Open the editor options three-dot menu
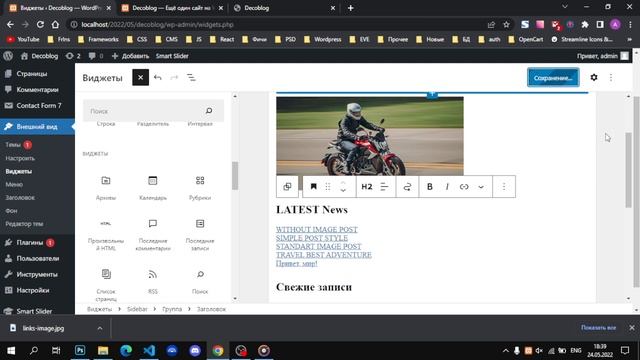The height and width of the screenshot is (360, 640). coord(611,78)
